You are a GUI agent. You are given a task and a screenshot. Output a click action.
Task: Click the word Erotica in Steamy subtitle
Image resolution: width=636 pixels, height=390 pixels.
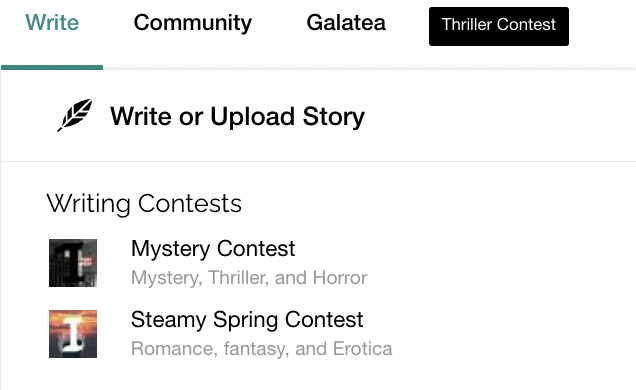pyautogui.click(x=362, y=349)
